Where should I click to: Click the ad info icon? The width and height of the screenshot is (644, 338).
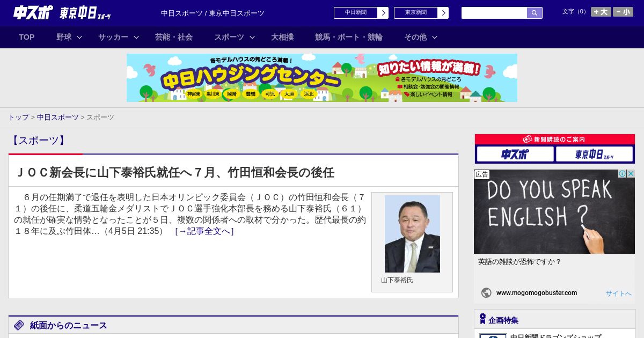tap(623, 174)
